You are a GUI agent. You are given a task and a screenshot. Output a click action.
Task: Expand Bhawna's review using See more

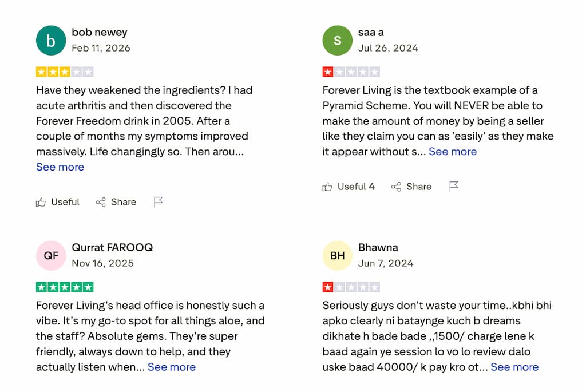point(514,367)
